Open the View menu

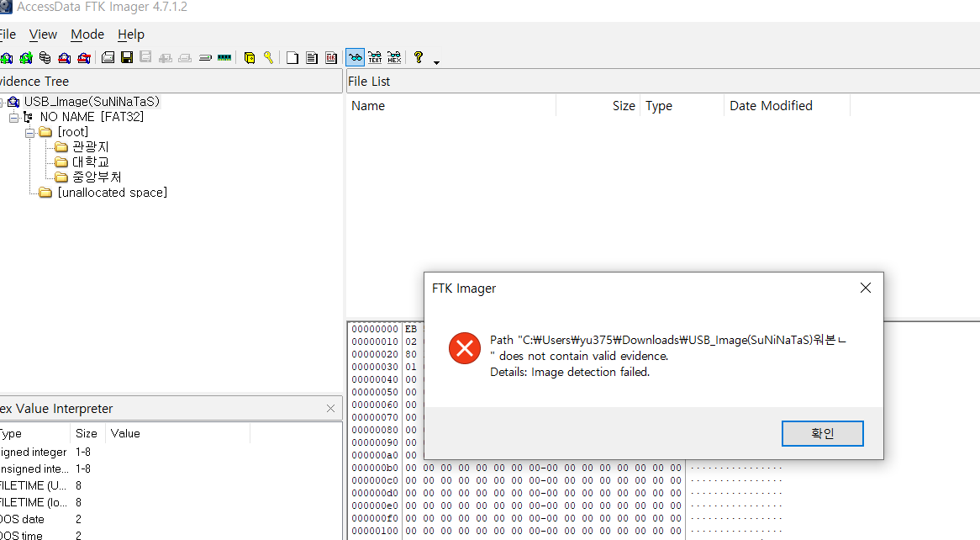[x=43, y=34]
